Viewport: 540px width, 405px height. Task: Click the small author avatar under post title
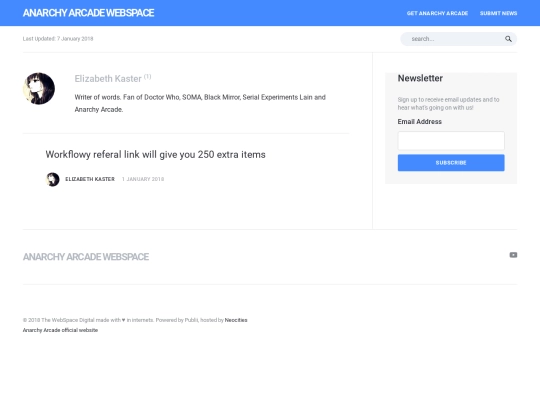coord(53,179)
